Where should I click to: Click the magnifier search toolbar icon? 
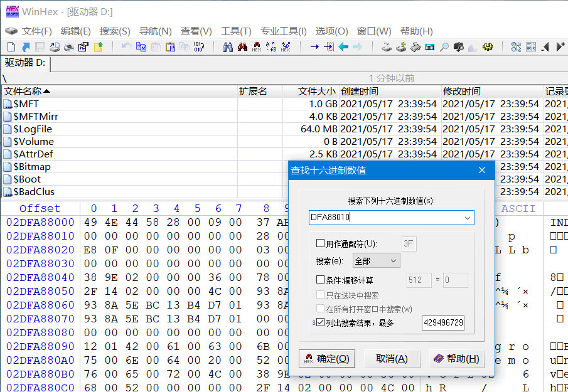point(445,47)
